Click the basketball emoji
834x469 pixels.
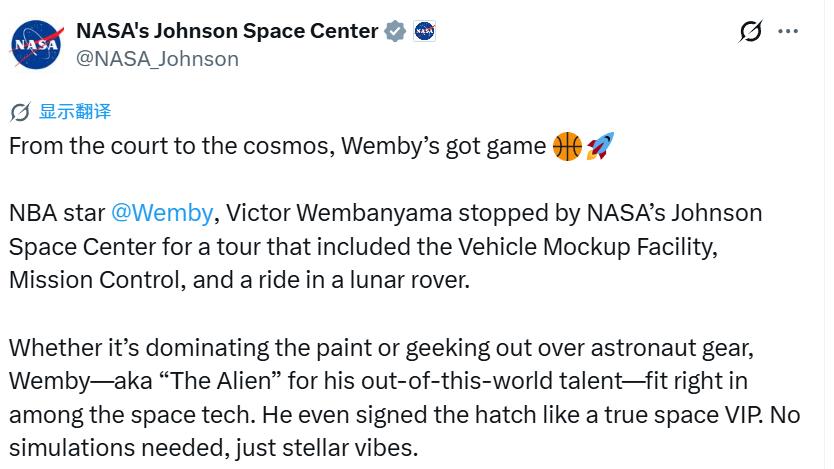[x=567, y=146]
